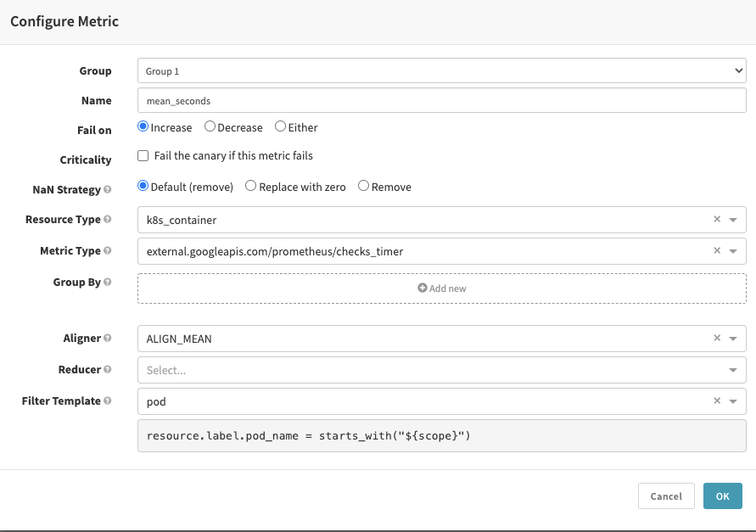Enable Fail the canary if this metric fails
This screenshot has width=756, height=532.
143,156
